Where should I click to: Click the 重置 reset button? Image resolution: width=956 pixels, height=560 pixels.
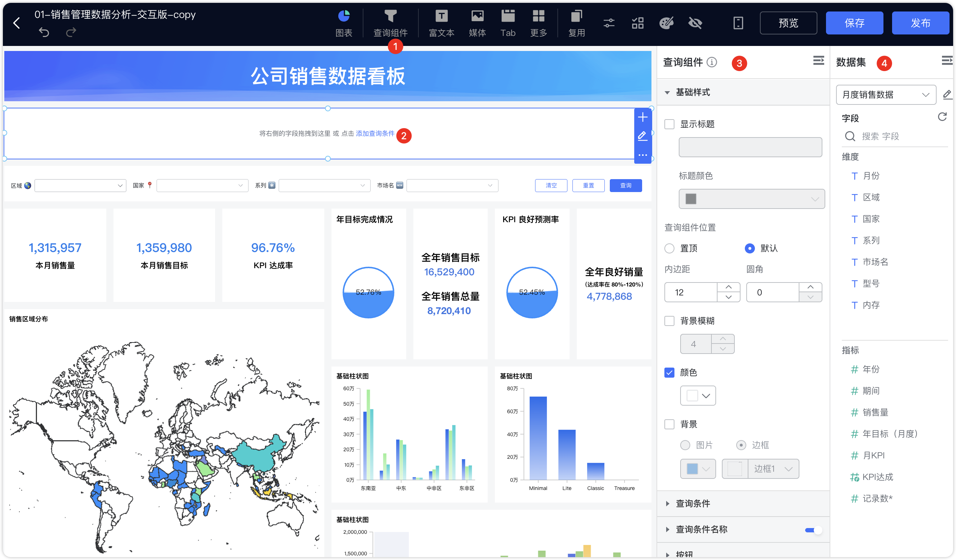coord(588,185)
